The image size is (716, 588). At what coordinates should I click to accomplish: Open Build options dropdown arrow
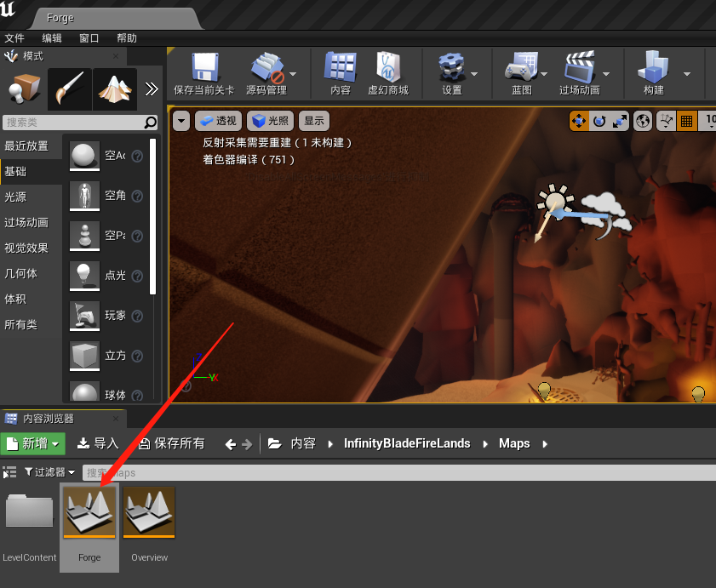[687, 73]
